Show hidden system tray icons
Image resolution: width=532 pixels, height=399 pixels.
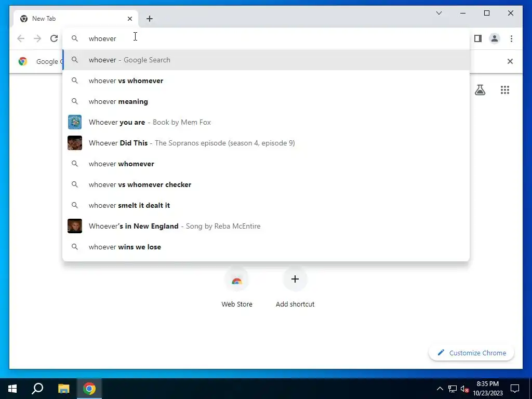pyautogui.click(x=440, y=389)
